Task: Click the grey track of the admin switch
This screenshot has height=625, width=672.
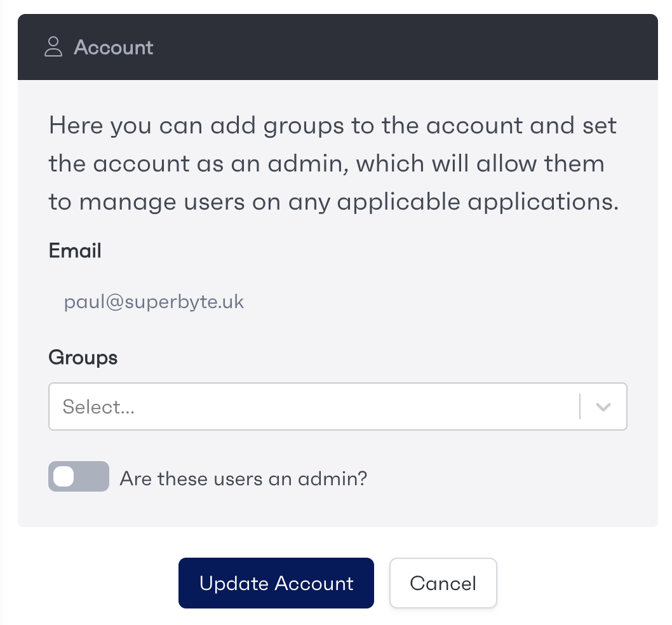Action: pyautogui.click(x=92, y=476)
